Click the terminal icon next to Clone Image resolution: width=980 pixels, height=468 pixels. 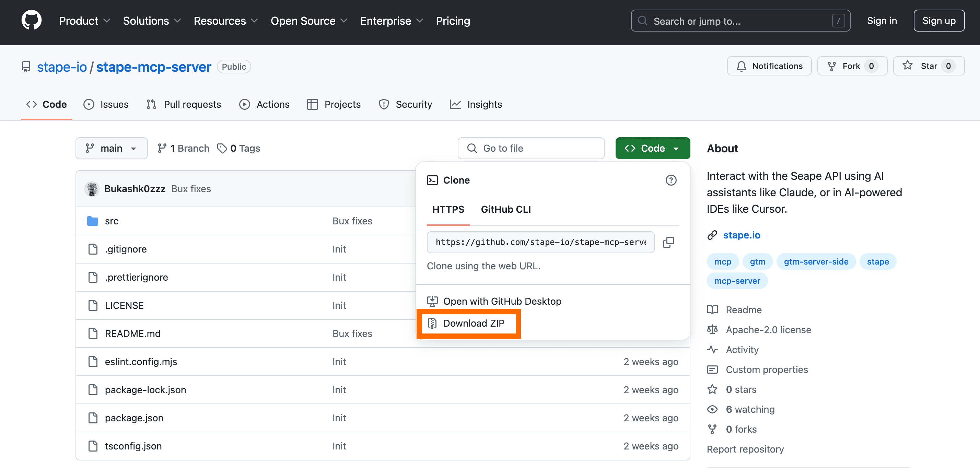(432, 180)
